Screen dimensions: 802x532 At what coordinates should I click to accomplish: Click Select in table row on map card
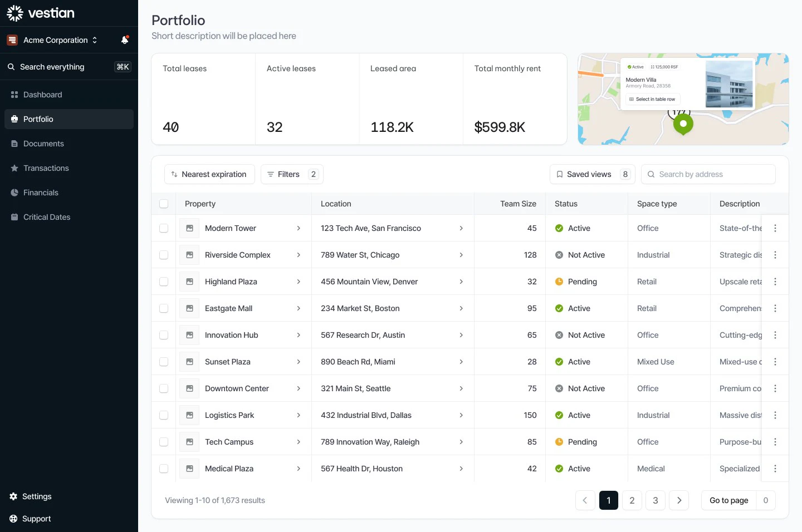(x=652, y=99)
